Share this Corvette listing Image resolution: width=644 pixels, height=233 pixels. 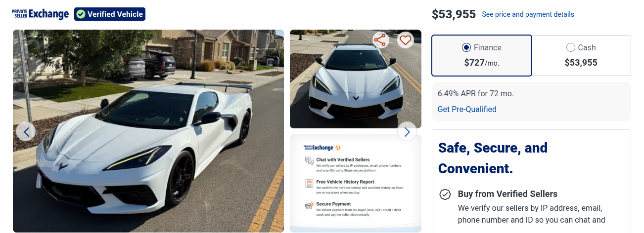click(380, 40)
